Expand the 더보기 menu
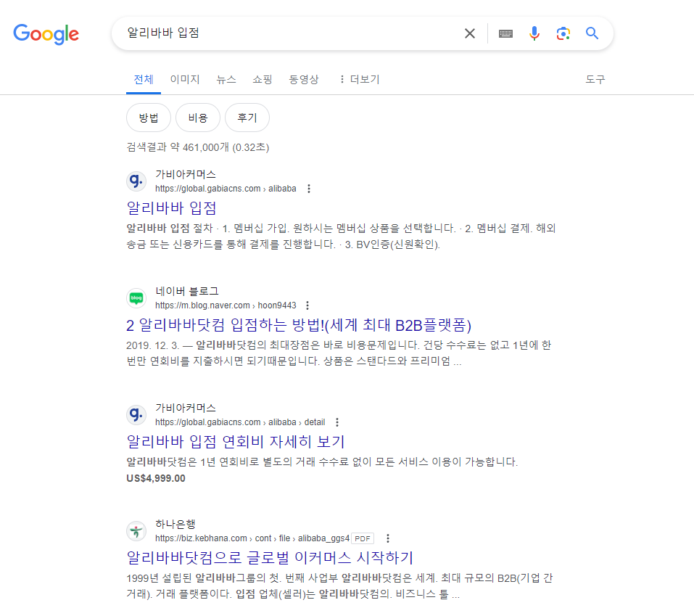Viewport: 694px width, 616px height. pyautogui.click(x=360, y=79)
